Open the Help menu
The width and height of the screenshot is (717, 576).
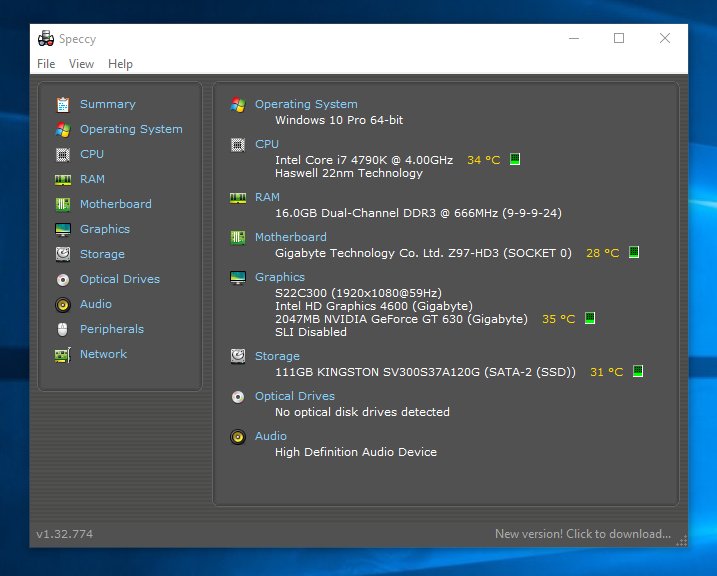[120, 64]
